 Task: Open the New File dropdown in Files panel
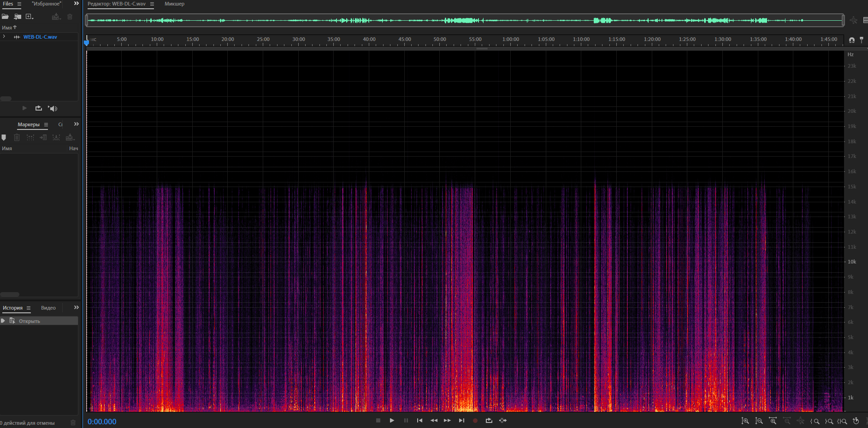(x=30, y=17)
